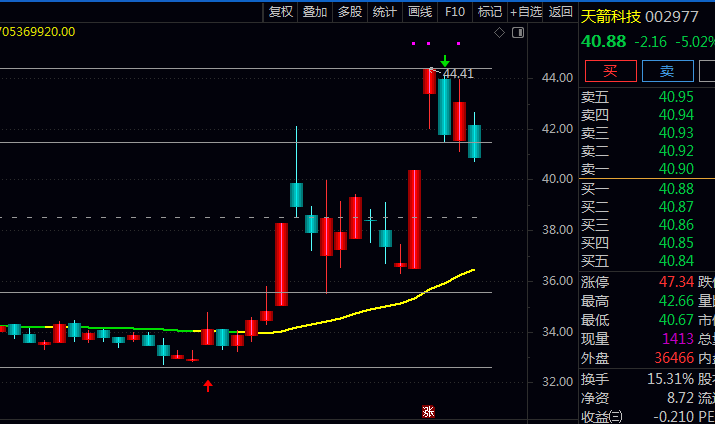
Task: Click the 买二 bid price 40.87
Action: tap(676, 207)
